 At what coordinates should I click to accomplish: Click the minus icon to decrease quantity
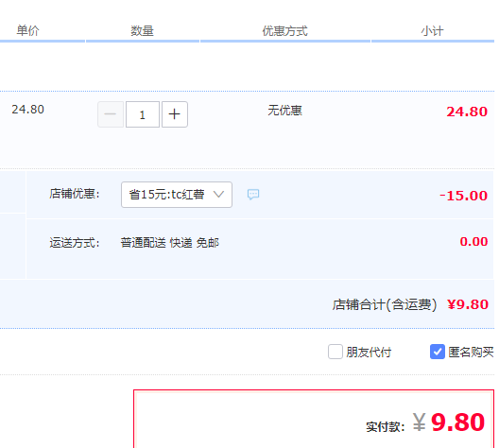(x=111, y=114)
